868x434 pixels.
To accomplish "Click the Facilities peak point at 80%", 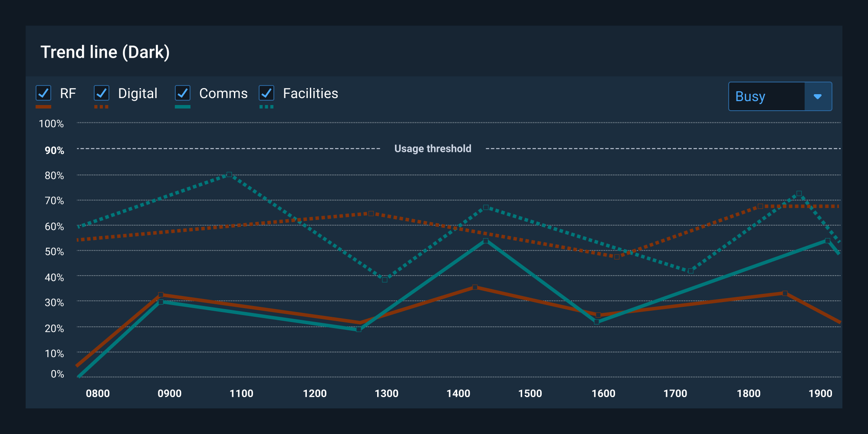I will point(229,174).
